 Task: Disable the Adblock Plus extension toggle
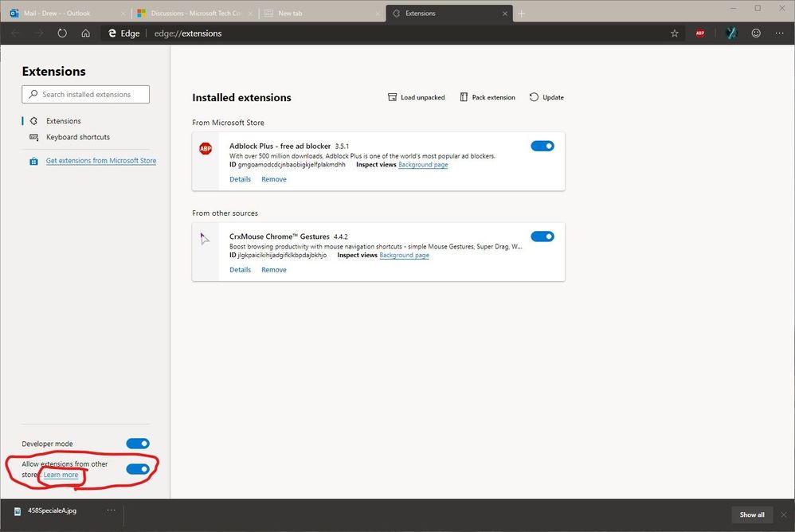(x=542, y=147)
